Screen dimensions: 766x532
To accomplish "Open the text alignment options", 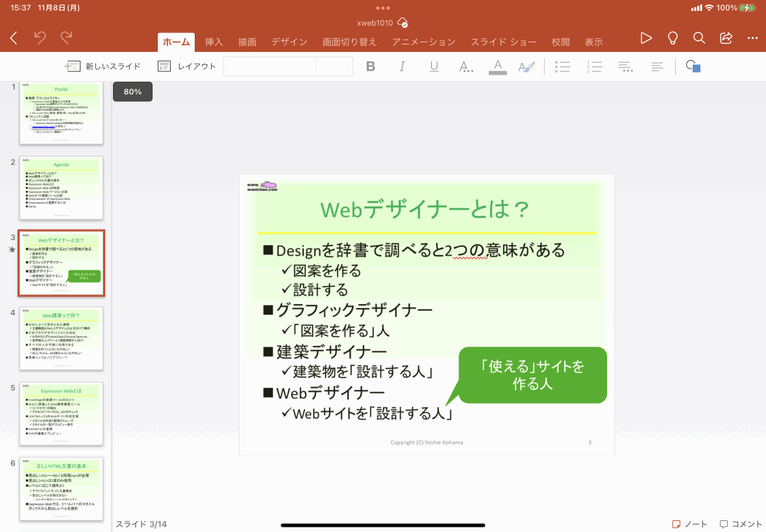I will pyautogui.click(x=657, y=67).
